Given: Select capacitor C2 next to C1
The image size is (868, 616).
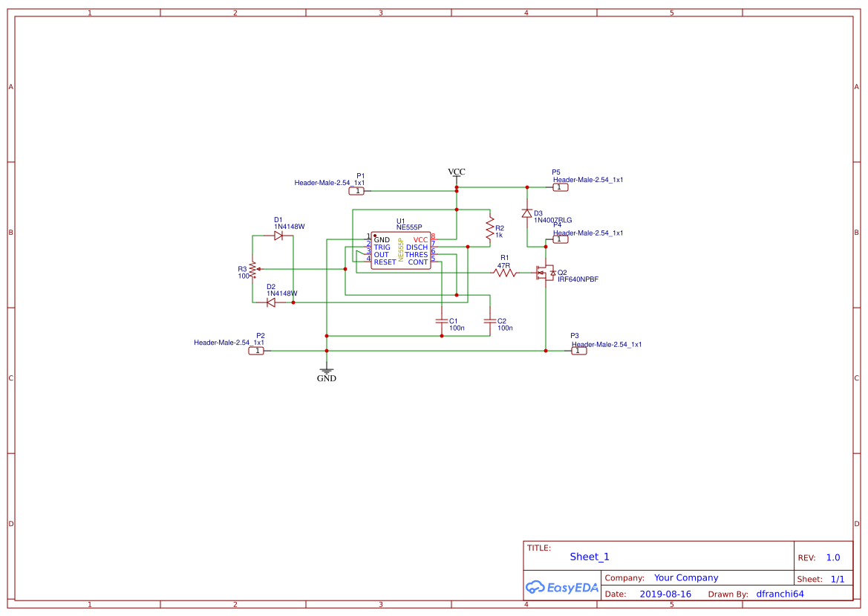Looking at the screenshot, I should [492, 320].
